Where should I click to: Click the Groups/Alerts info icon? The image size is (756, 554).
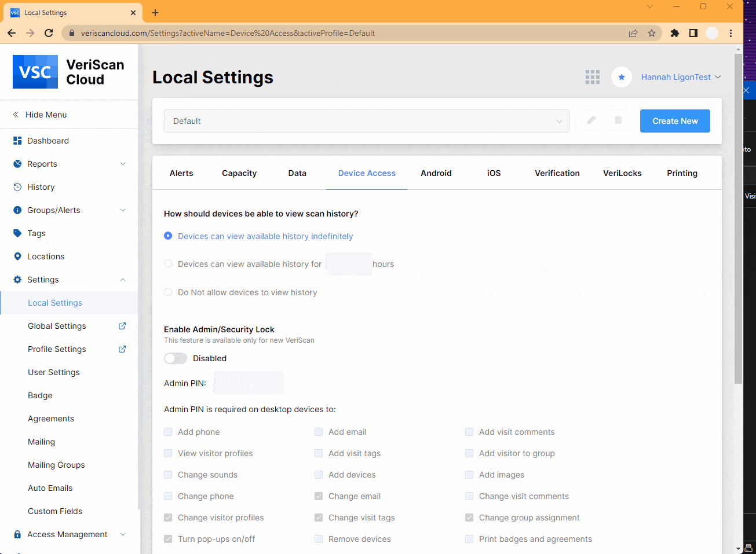pyautogui.click(x=17, y=210)
